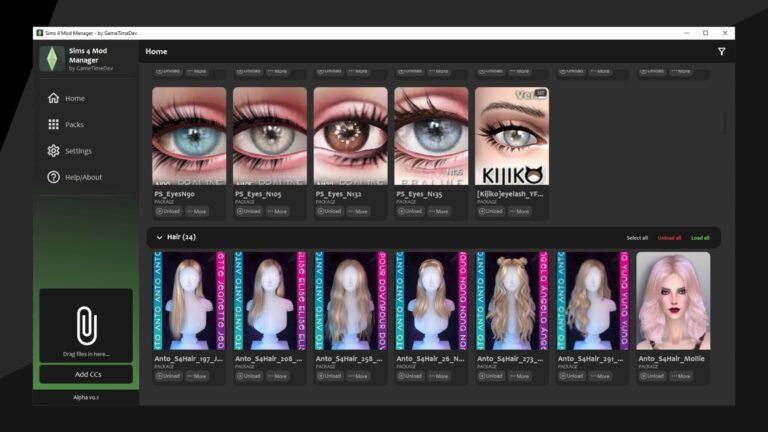768x432 pixels.
Task: Click the Help/About question mark icon
Action: click(x=53, y=177)
